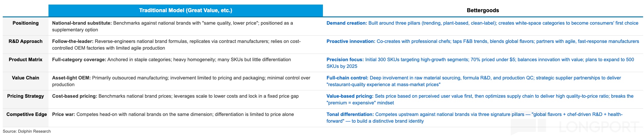Click the R&D Approach row label
This screenshot has width=644, height=140.
click(26, 41)
